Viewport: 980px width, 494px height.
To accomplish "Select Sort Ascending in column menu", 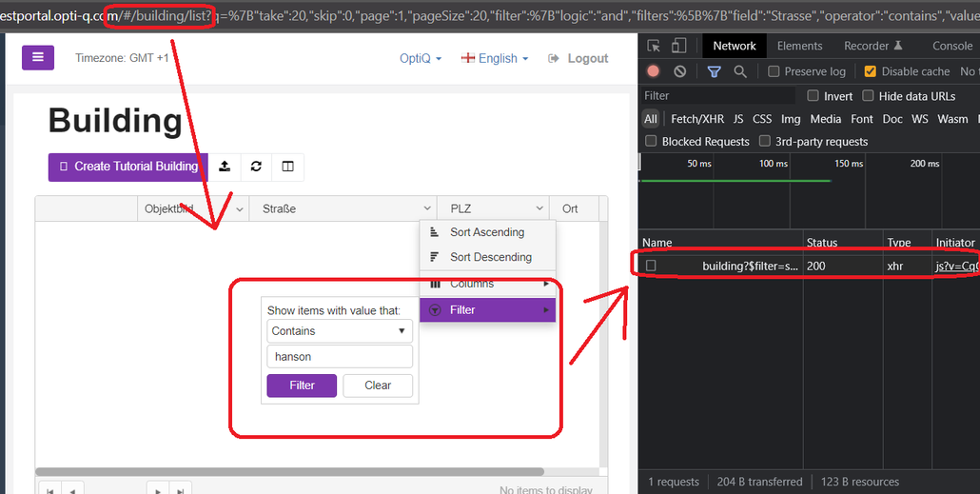I will pos(486,232).
